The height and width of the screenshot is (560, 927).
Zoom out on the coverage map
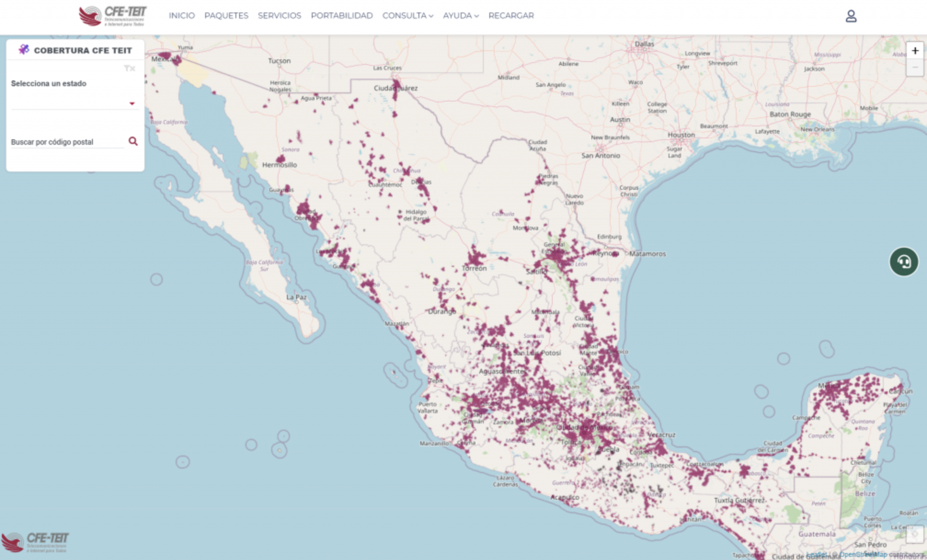pos(915,68)
